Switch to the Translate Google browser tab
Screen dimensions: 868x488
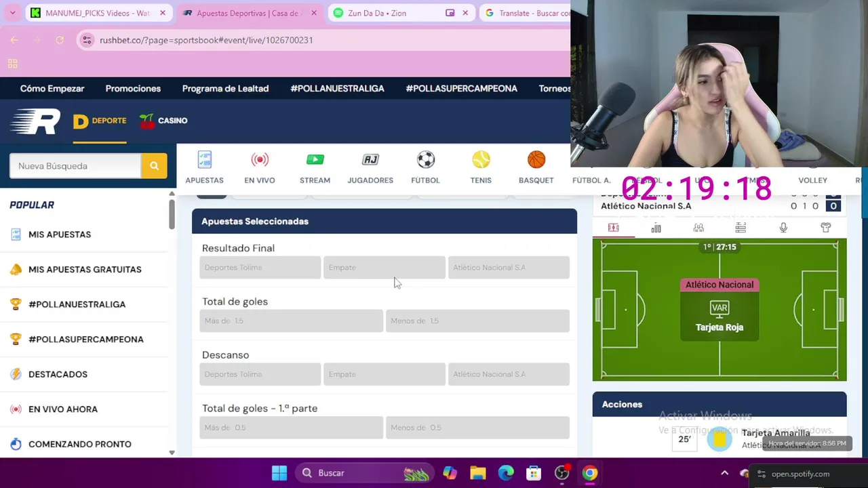tap(526, 13)
